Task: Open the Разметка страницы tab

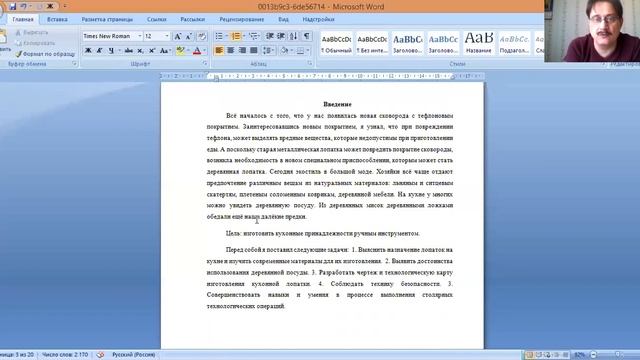Action: click(107, 19)
